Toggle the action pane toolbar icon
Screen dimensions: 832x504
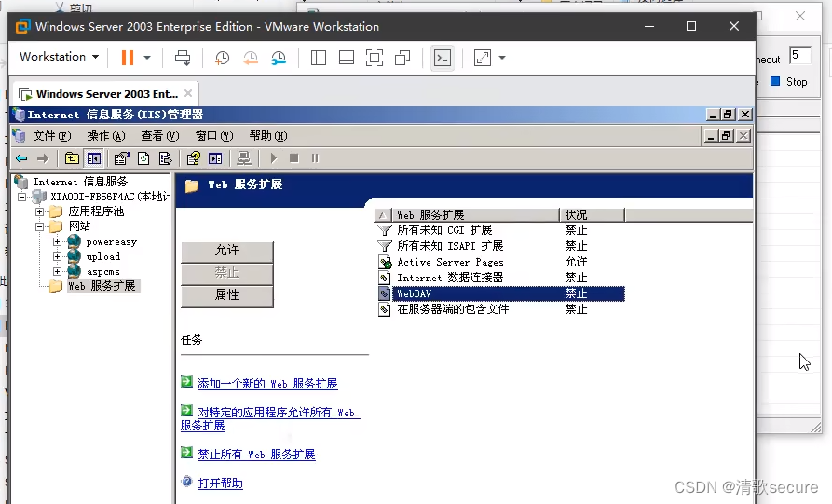pos(215,158)
